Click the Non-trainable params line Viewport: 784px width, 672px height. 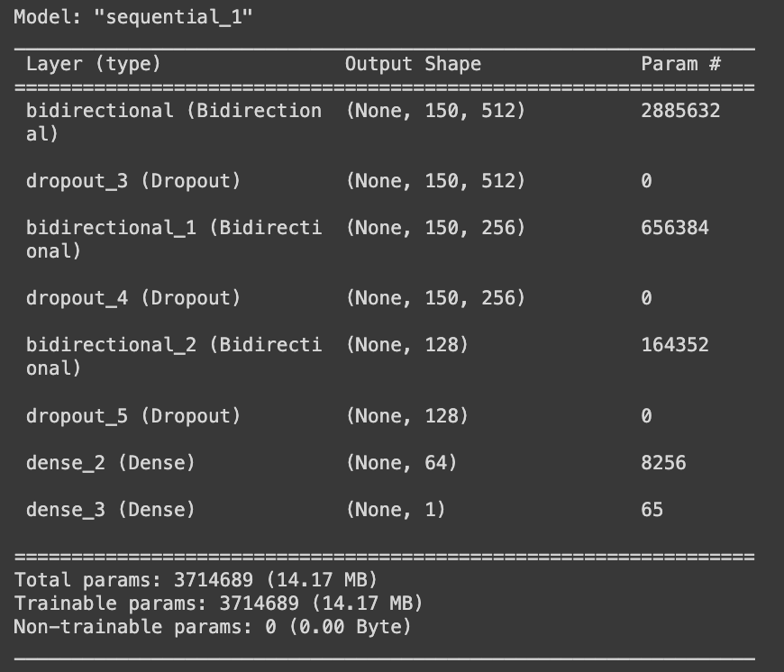tap(213, 627)
